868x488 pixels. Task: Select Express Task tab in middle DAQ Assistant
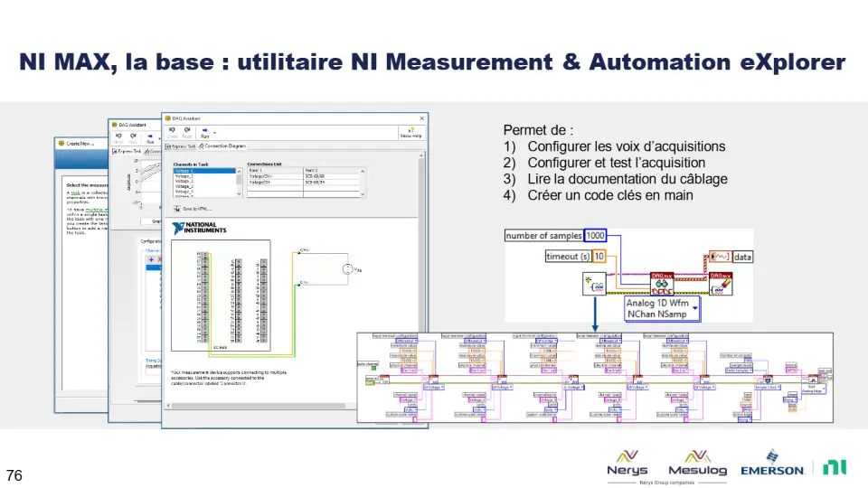coord(127,151)
